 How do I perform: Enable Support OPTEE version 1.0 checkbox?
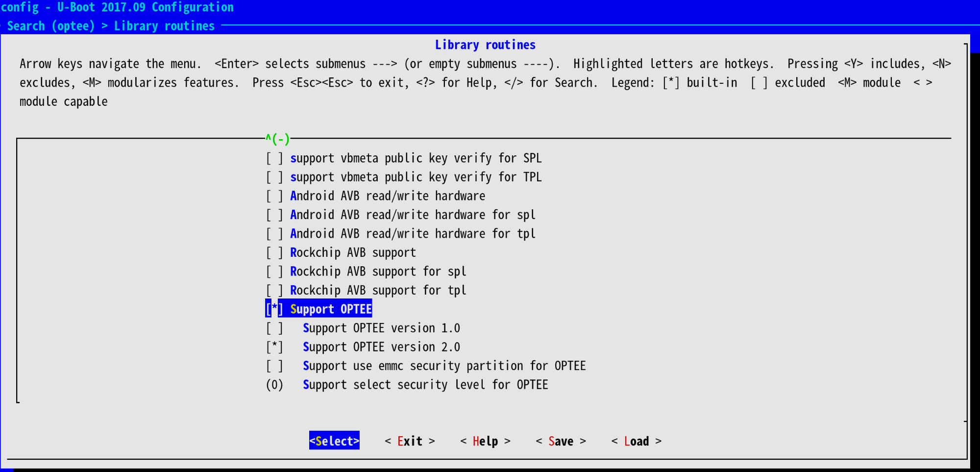274,328
